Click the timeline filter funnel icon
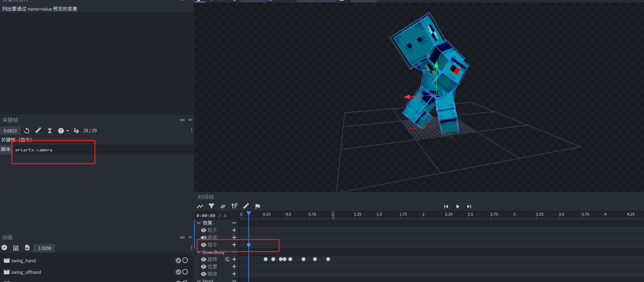Viewport: 644px width, 282px height. (211, 206)
